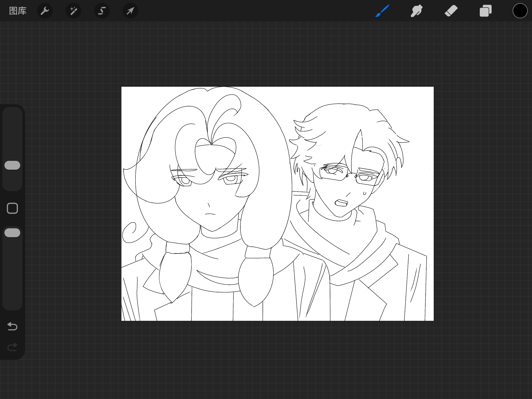Screen dimensions: 532x399
Task: Tap the square modify button in sidebar
Action: click(x=12, y=208)
